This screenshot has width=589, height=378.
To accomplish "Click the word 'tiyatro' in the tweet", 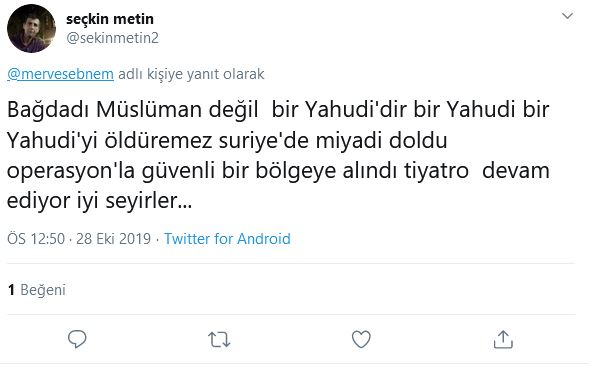I will 436,171.
